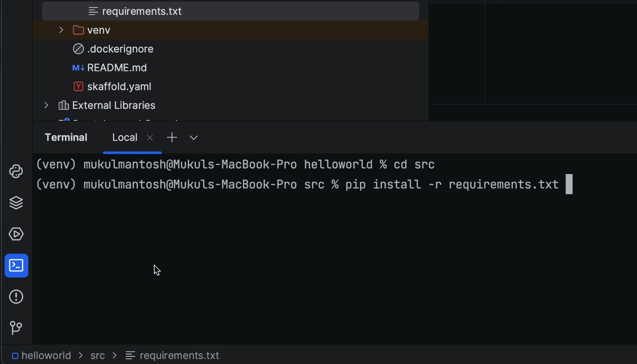The image size is (637, 364).
Task: Select requirements.txt in the project tree
Action: click(142, 11)
